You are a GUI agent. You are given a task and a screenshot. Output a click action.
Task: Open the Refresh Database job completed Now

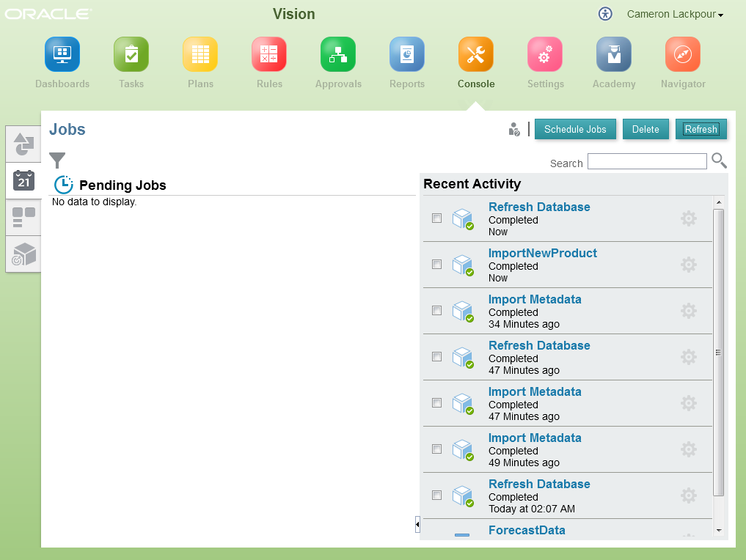click(539, 207)
